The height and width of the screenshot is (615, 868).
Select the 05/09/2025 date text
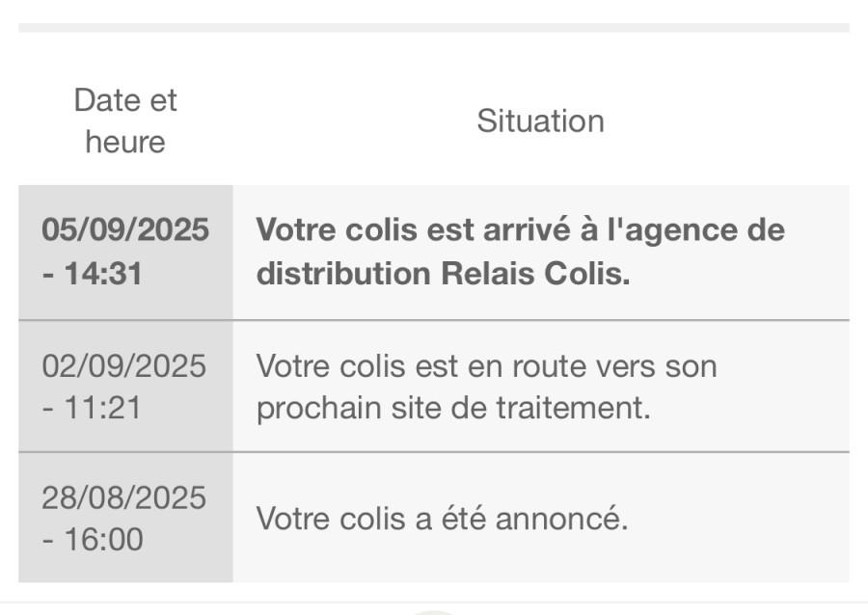tap(125, 229)
